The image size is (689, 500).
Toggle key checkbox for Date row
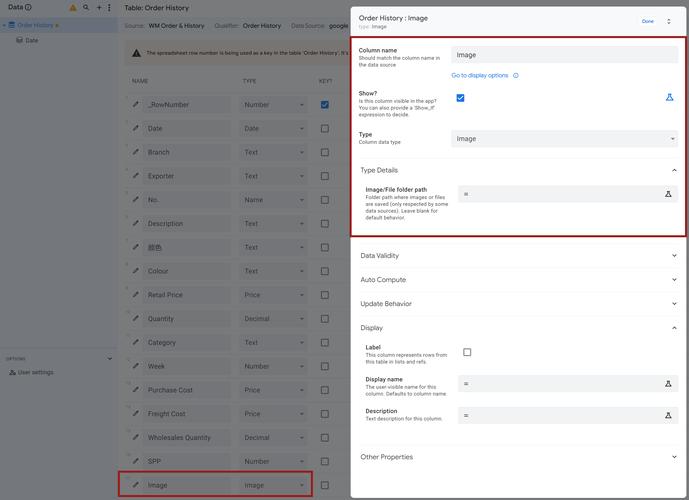point(325,128)
